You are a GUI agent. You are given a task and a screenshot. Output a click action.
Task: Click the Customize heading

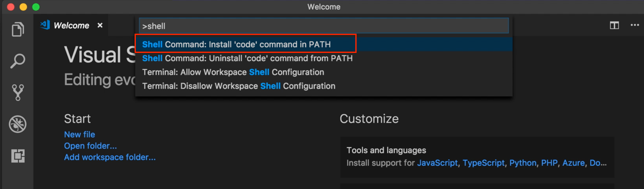[369, 119]
